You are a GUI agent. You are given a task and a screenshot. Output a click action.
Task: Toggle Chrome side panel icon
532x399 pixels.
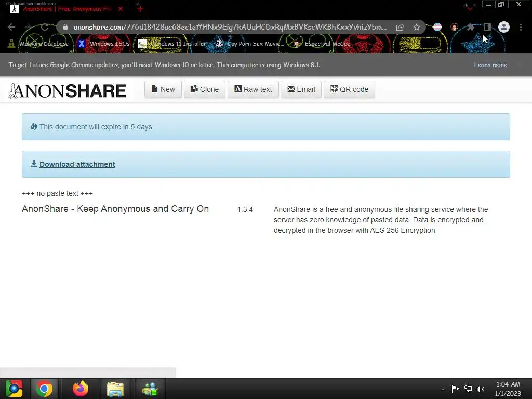click(487, 27)
